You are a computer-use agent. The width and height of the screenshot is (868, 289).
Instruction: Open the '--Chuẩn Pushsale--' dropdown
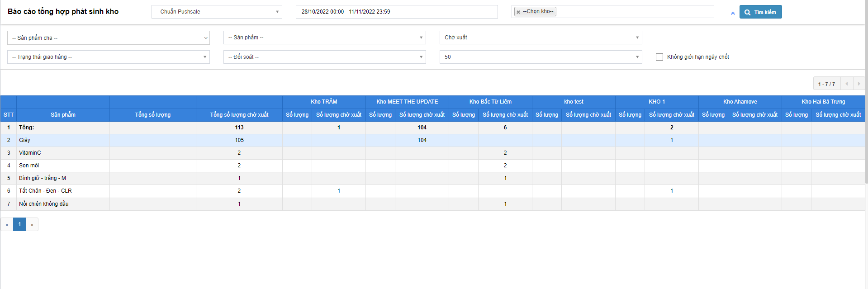[217, 12]
